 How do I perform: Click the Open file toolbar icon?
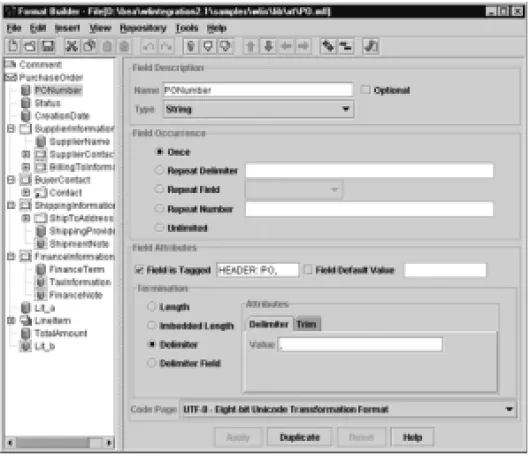click(30, 46)
